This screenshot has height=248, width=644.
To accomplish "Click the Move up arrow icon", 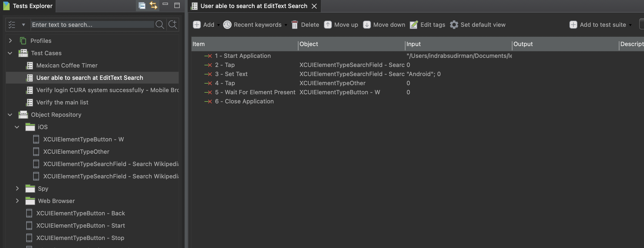I will click(328, 25).
